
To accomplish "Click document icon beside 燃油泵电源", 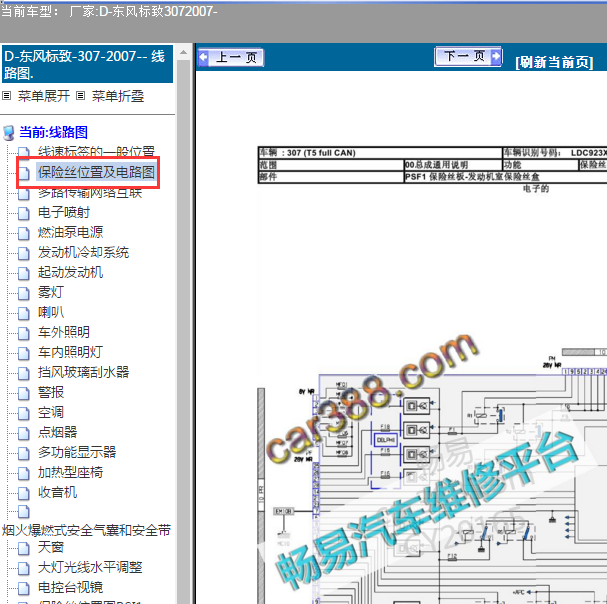I will [x=24, y=233].
